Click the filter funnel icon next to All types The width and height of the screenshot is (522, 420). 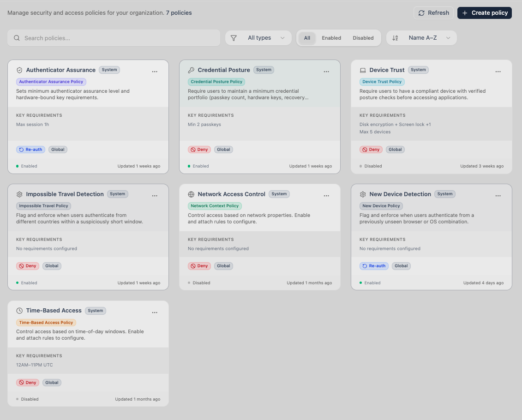click(234, 38)
